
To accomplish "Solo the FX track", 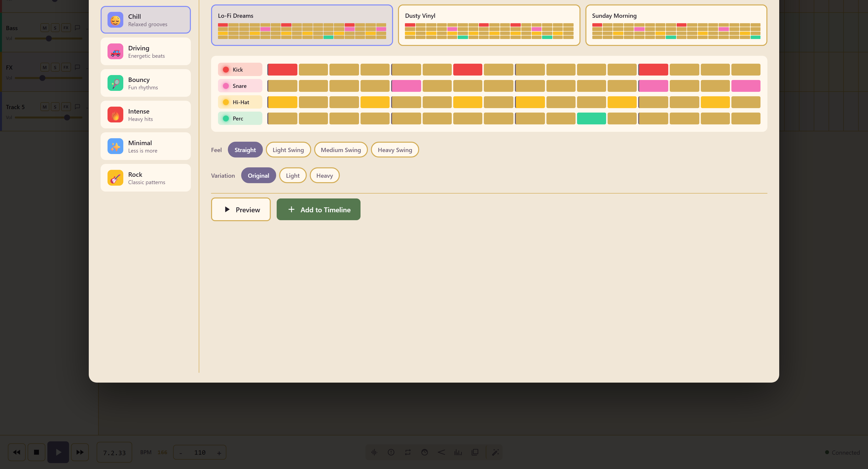I will point(55,67).
